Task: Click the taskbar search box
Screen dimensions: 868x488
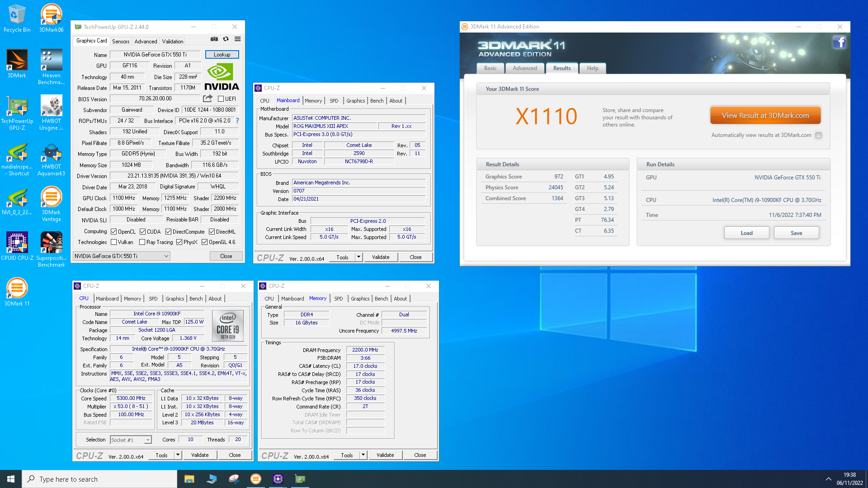Action: click(x=99, y=479)
